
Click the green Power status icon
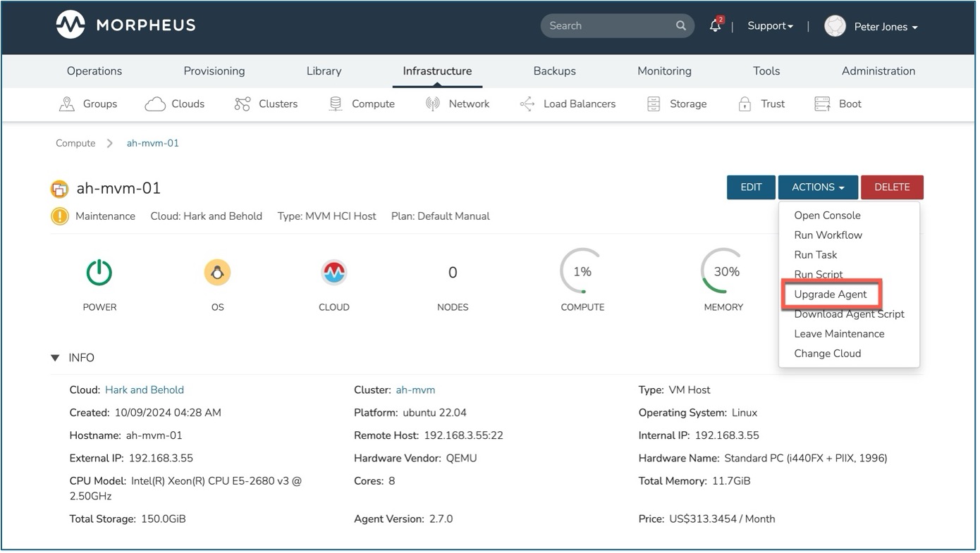(99, 273)
